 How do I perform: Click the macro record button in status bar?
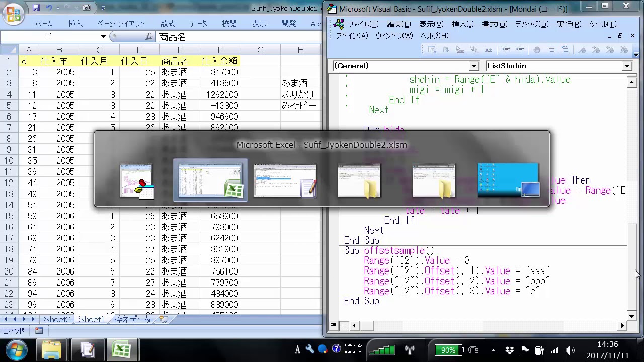pyautogui.click(x=39, y=331)
